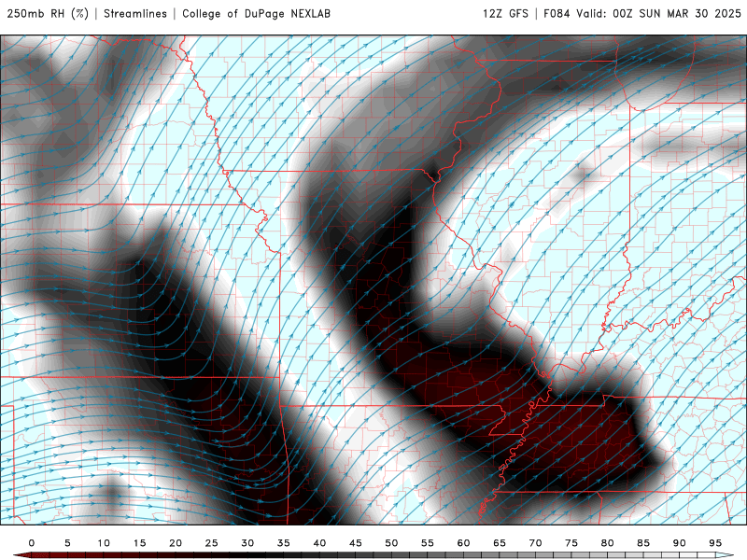Click the colorbar label "95"

pos(715,543)
